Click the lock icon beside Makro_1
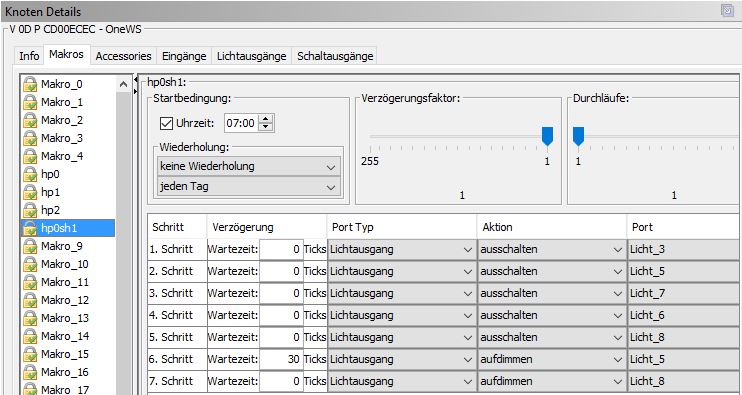Image resolution: width=742 pixels, height=395 pixels. click(x=30, y=102)
